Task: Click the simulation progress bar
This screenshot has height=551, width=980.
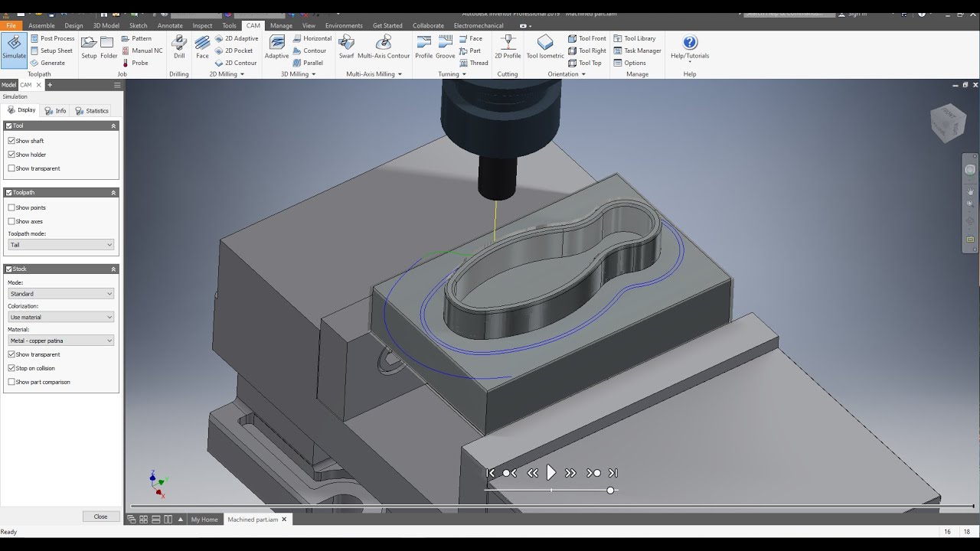Action: pyautogui.click(x=551, y=506)
